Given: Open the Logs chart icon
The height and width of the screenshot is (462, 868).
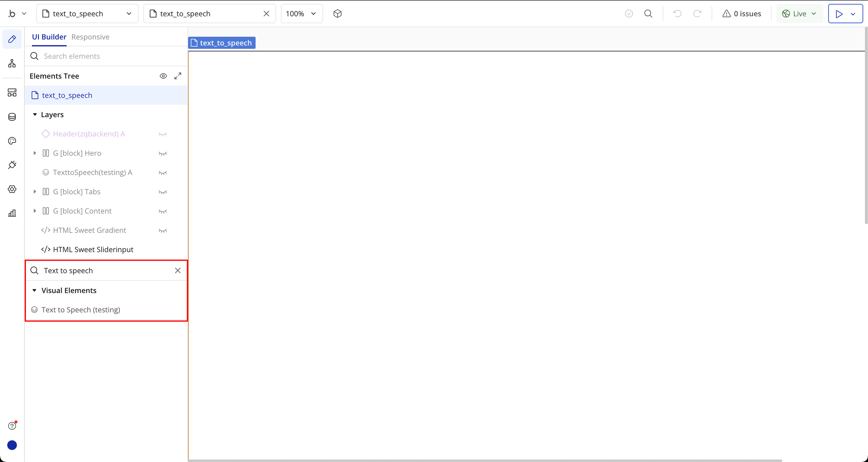Looking at the screenshot, I should (x=12, y=213).
